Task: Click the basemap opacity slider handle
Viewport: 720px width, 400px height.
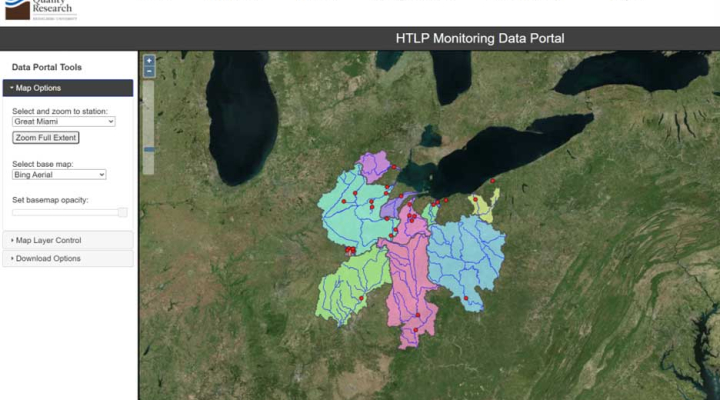Action: click(122, 212)
